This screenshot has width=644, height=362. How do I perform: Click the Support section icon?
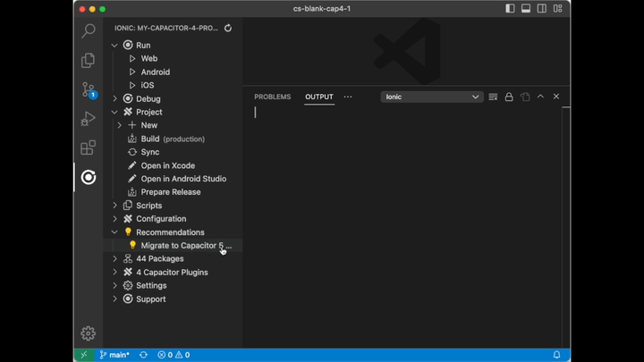point(128,299)
